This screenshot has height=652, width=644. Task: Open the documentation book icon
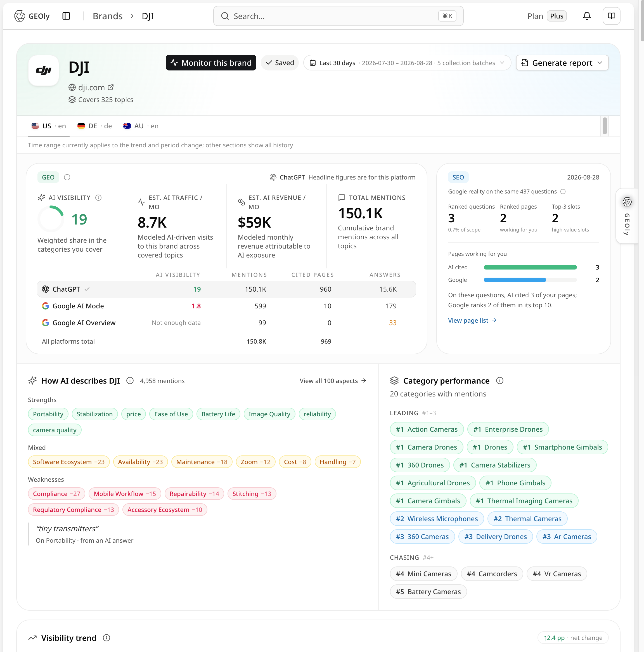coord(611,16)
